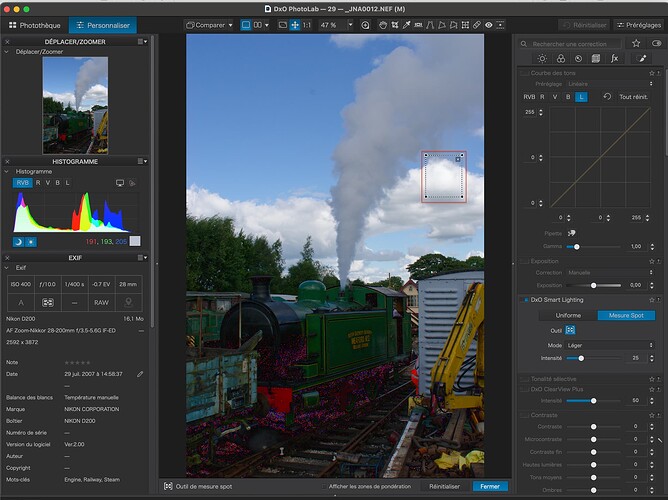Toggle active corrections switch beside search
Image resolution: width=668 pixels, height=500 pixels.
click(655, 44)
